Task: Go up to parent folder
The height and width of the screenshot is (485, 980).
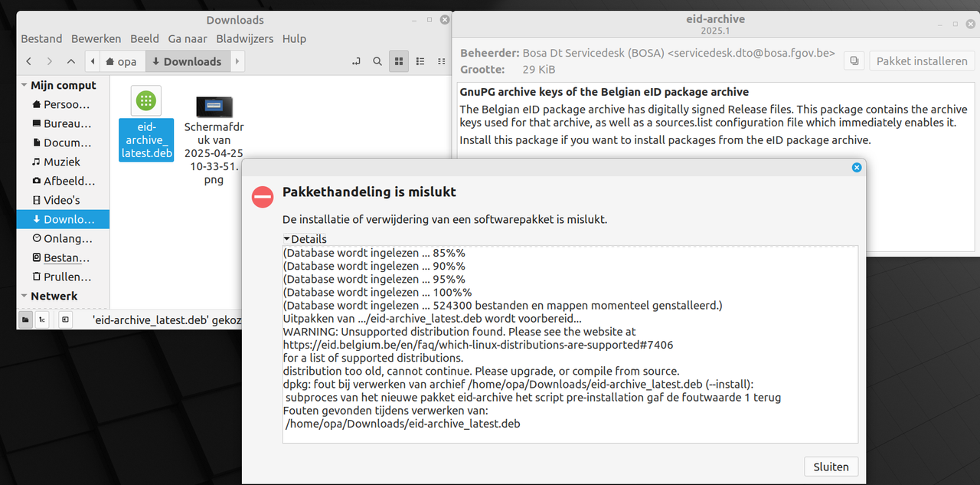Action: pyautogui.click(x=71, y=61)
